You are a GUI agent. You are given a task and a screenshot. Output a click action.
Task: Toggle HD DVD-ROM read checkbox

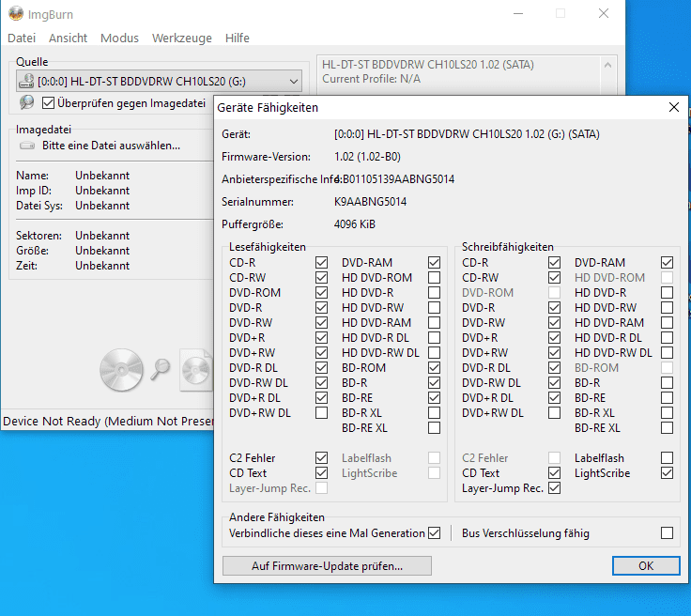[434, 278]
